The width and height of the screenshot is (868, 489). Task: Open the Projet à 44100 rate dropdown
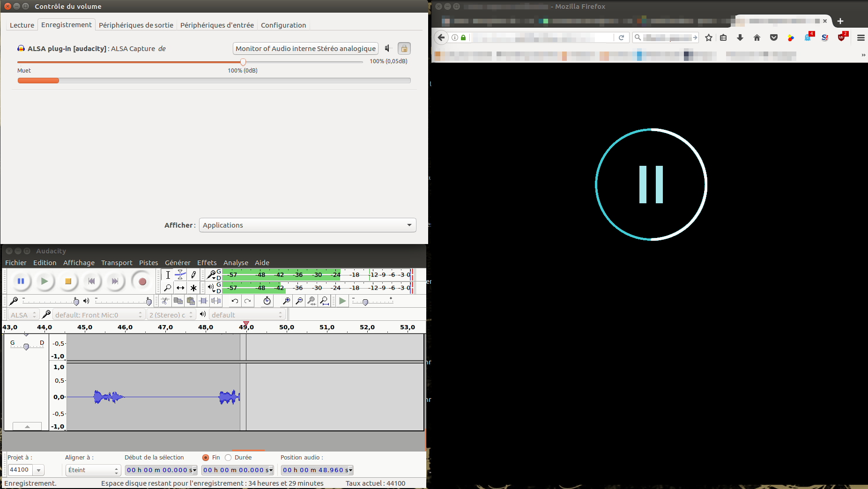point(39,470)
